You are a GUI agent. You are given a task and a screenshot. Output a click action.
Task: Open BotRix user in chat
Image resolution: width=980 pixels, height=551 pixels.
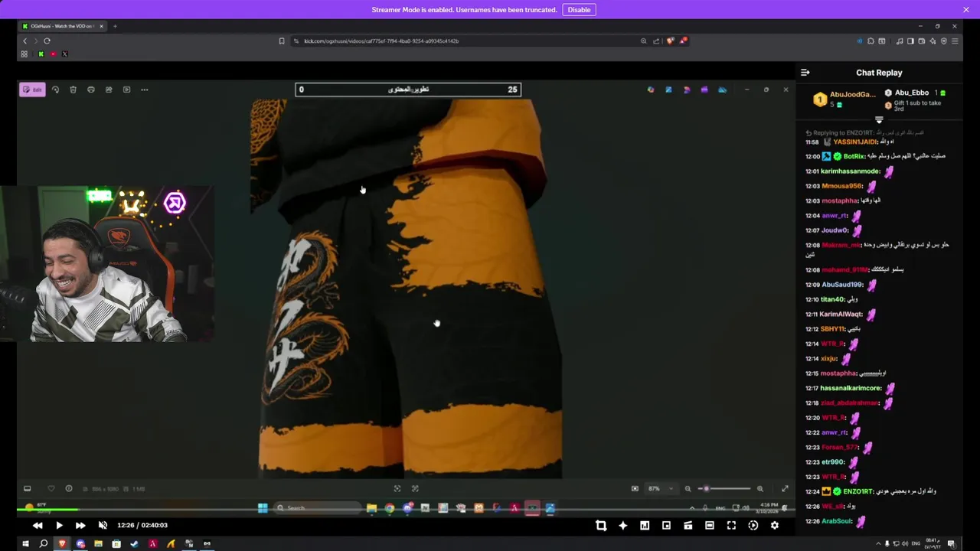[x=854, y=156]
